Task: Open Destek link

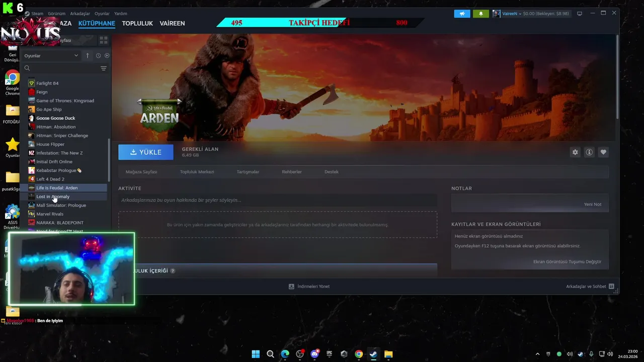Action: click(x=332, y=172)
